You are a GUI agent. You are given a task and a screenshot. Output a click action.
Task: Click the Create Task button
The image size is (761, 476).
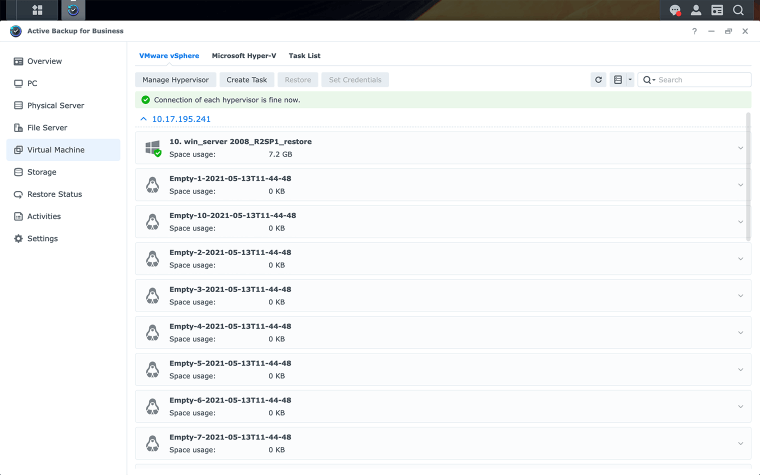[246, 80]
